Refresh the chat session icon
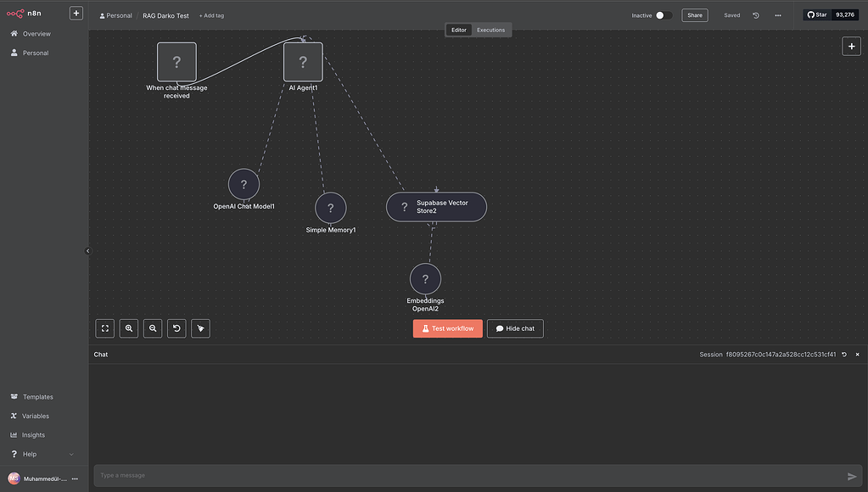The width and height of the screenshot is (868, 492). coord(844,355)
